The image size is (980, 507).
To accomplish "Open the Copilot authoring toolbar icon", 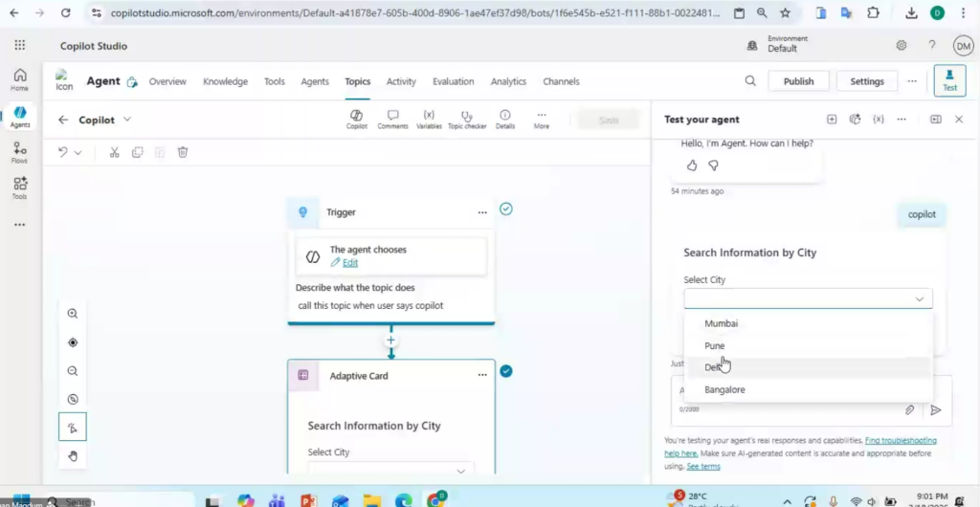I will 357,120.
